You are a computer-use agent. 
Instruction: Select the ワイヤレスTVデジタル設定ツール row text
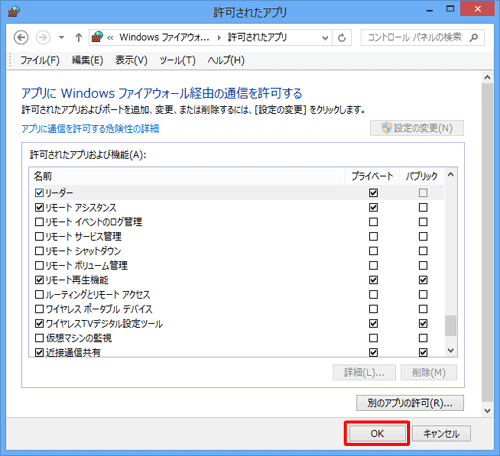(x=104, y=324)
